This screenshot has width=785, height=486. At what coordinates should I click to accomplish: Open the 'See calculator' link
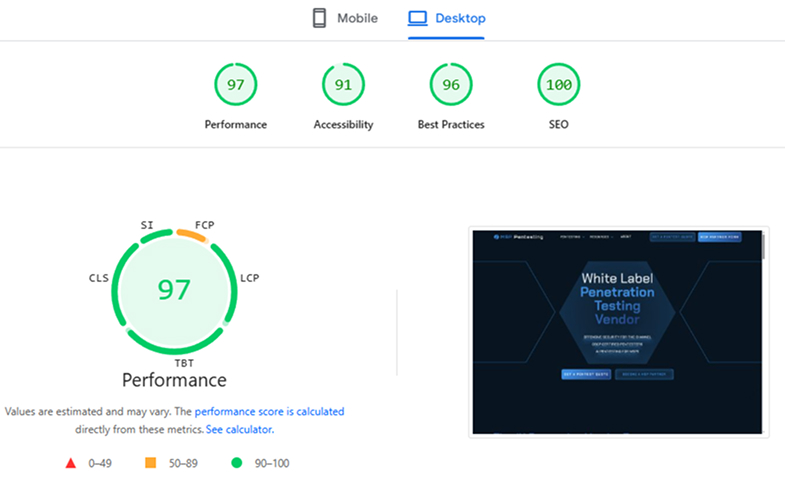pos(239,429)
